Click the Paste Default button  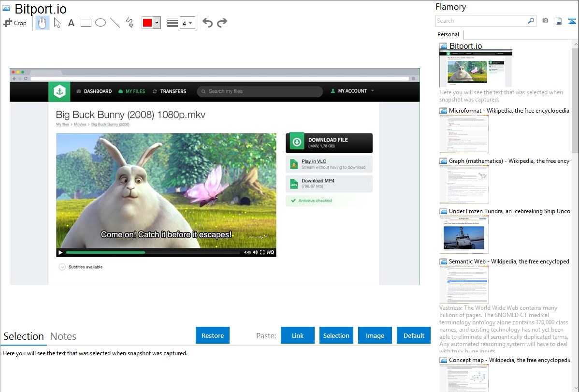414,335
